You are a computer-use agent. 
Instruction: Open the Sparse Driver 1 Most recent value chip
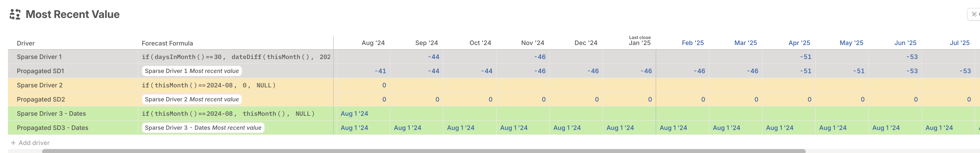pos(192,71)
